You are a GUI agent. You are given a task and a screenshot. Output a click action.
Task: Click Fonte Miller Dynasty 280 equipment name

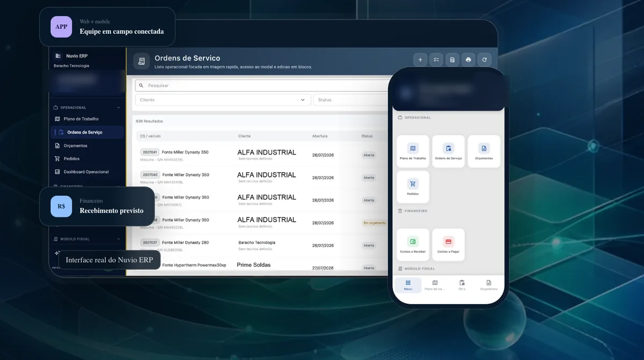(x=186, y=243)
